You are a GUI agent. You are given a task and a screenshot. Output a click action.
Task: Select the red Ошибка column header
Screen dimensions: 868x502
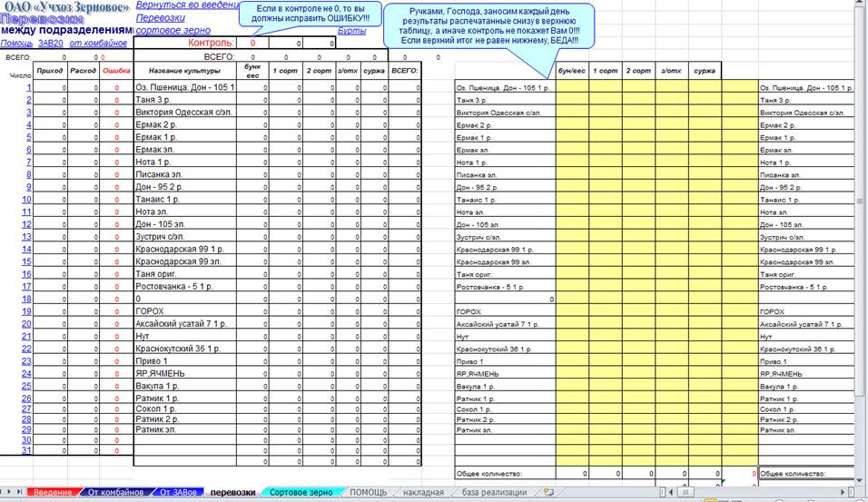click(116, 71)
